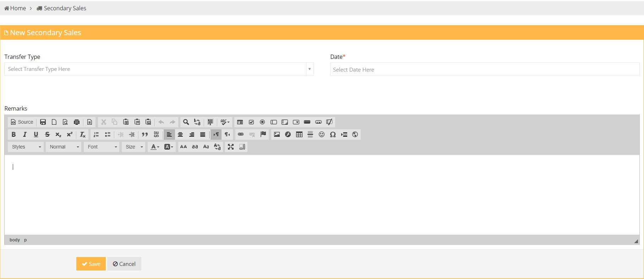
Task: Insert a Button form element
Action: (307, 122)
